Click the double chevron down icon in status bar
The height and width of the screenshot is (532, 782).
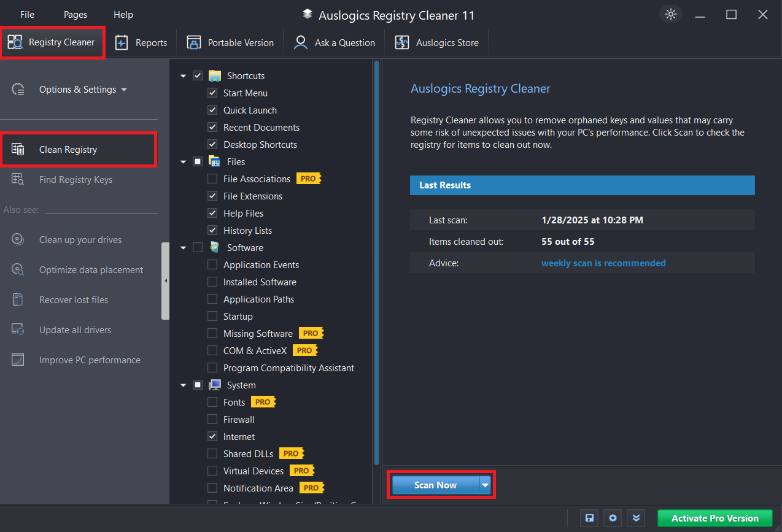tap(636, 518)
